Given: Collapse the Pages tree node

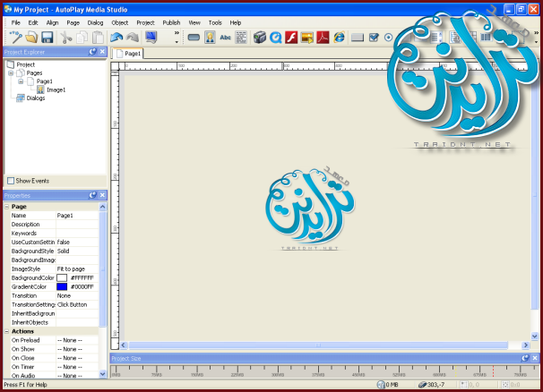Looking at the screenshot, I should pyautogui.click(x=11, y=73).
